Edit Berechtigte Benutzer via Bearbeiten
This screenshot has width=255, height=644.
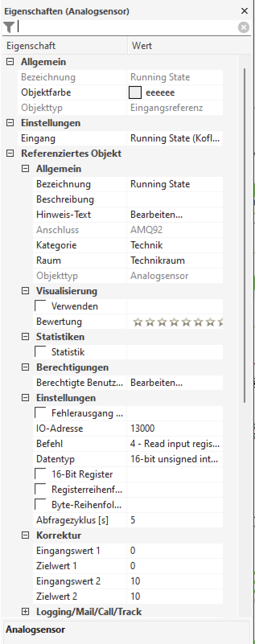click(x=156, y=383)
